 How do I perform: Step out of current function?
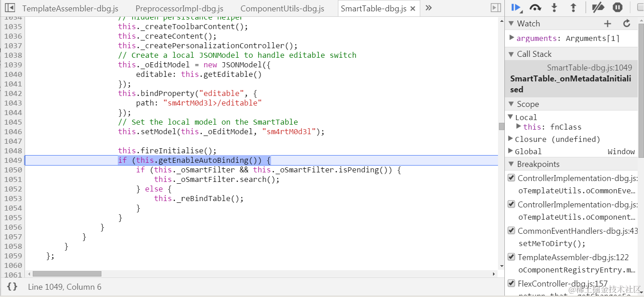tap(573, 7)
